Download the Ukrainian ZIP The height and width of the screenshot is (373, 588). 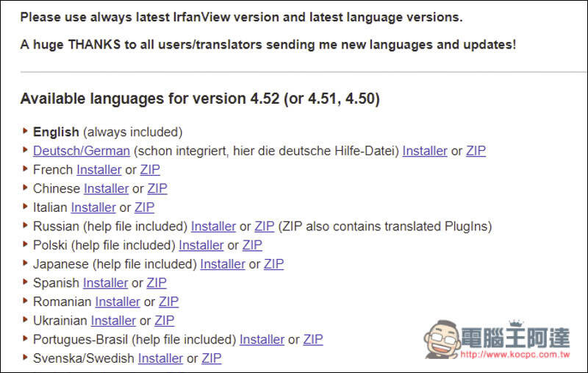coord(164,321)
